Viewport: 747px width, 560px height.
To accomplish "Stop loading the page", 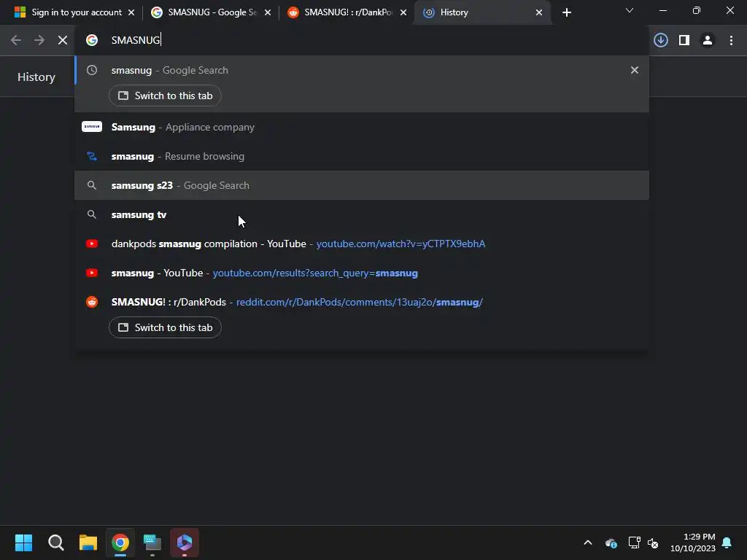I will tap(63, 40).
